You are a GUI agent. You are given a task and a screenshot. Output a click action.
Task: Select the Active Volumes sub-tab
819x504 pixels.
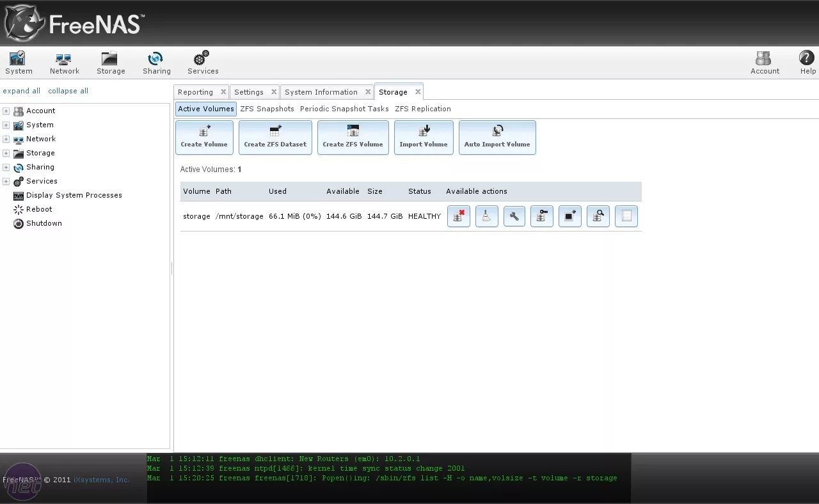[x=206, y=109]
